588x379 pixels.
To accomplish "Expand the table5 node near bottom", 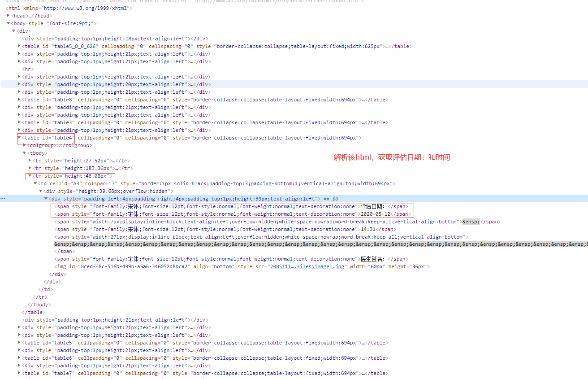I will click(x=19, y=343).
